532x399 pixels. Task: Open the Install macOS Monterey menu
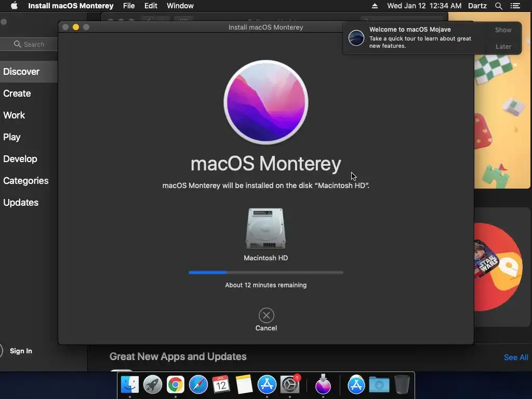pyautogui.click(x=71, y=6)
